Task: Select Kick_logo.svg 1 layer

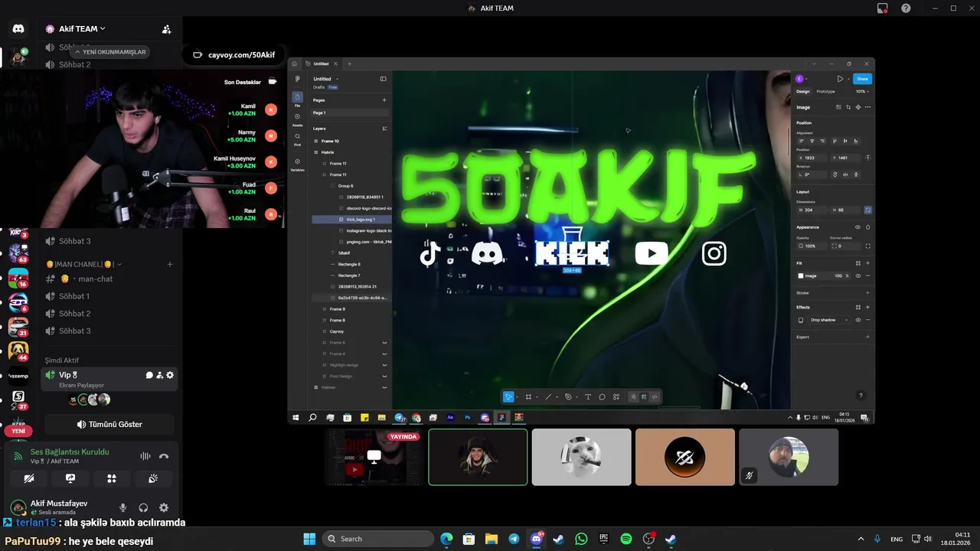Action: 351,220
